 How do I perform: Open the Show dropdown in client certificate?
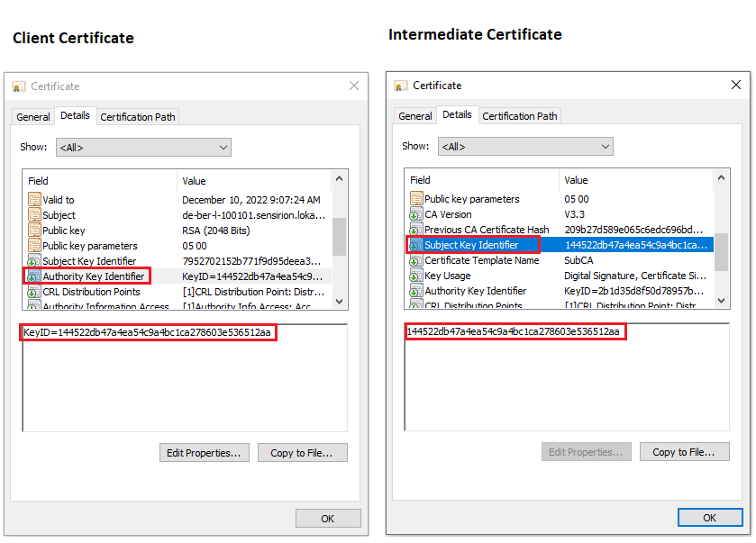point(143,148)
